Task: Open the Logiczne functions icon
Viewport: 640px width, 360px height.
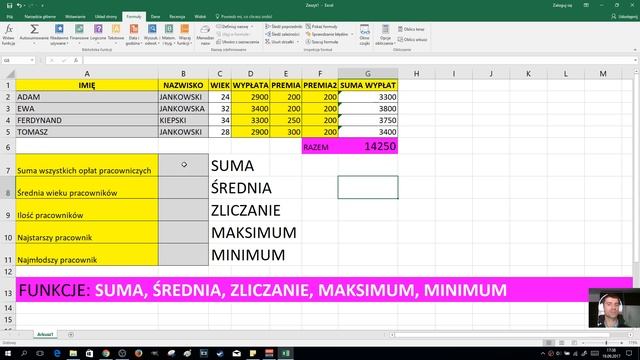Action: point(98,29)
